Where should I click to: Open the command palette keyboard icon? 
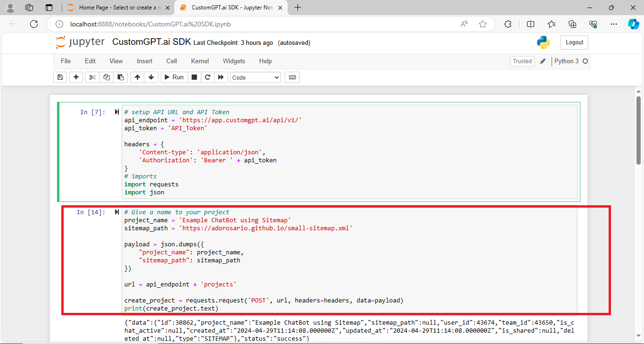point(292,77)
